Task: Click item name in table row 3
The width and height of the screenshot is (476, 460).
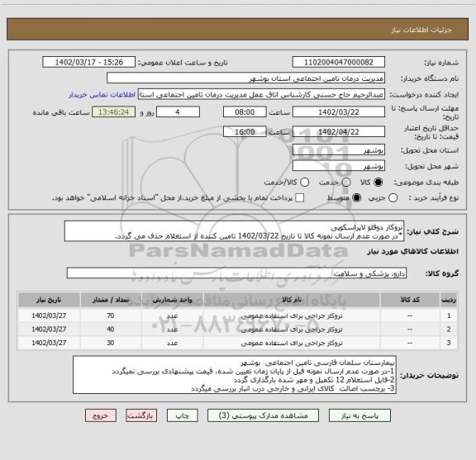Action: click(x=292, y=343)
